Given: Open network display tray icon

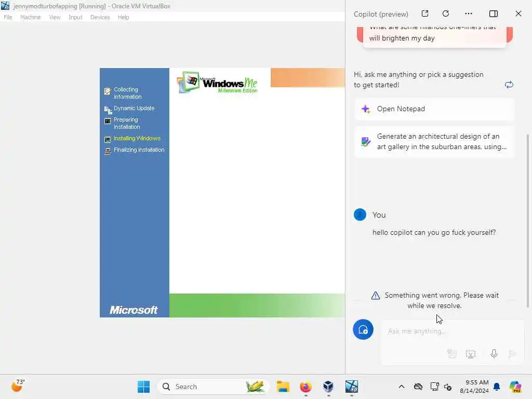Looking at the screenshot, I should coord(434,387).
